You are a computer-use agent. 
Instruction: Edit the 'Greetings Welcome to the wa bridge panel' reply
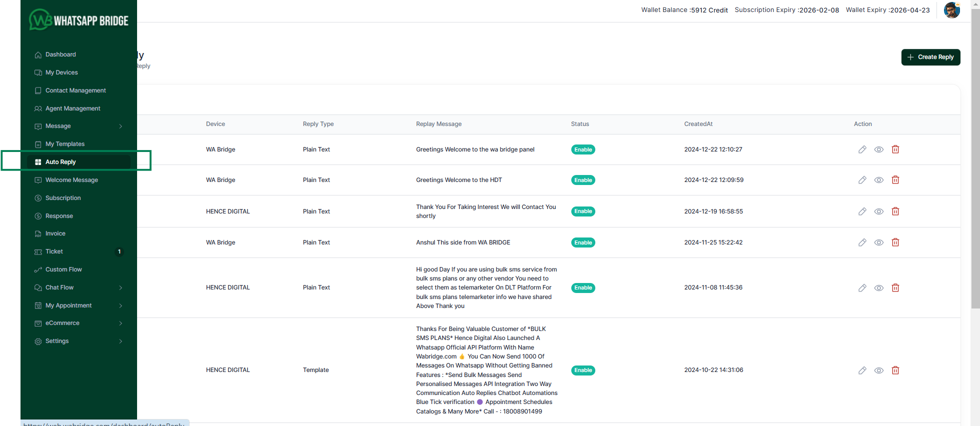pyautogui.click(x=862, y=149)
